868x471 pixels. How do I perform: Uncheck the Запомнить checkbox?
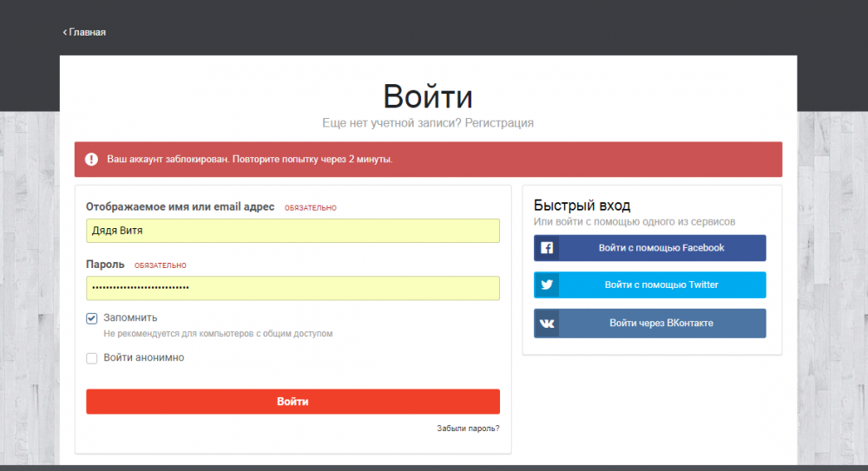(x=92, y=318)
